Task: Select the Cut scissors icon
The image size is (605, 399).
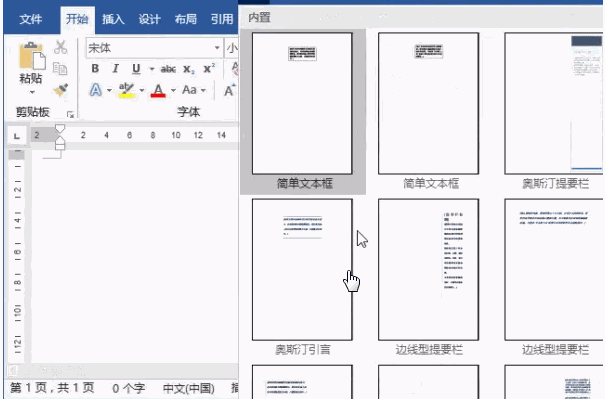Action: click(x=61, y=47)
